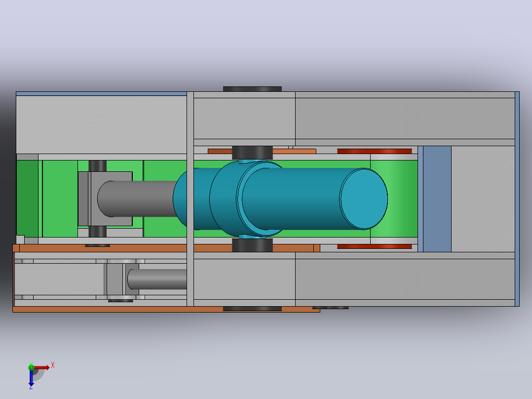Select the orange strip along the bottom edge
Viewport: 532px width, 399px height.
coord(166,309)
